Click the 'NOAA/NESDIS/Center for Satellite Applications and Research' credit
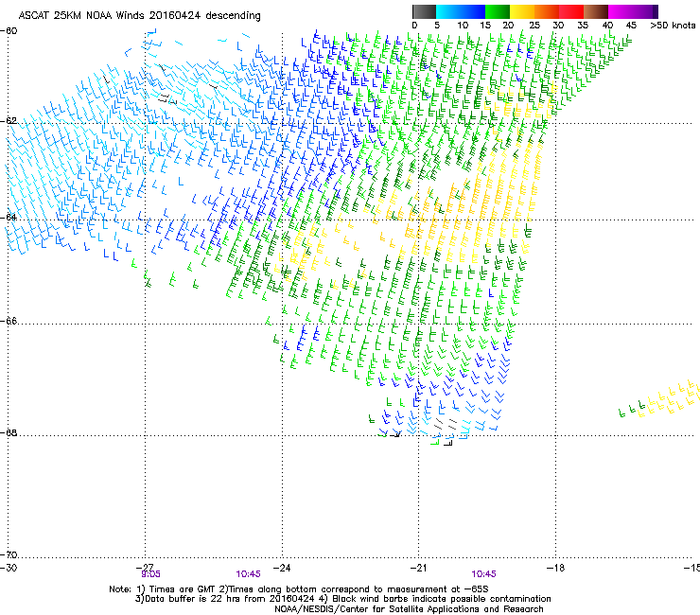700x615 pixels. pyautogui.click(x=409, y=609)
